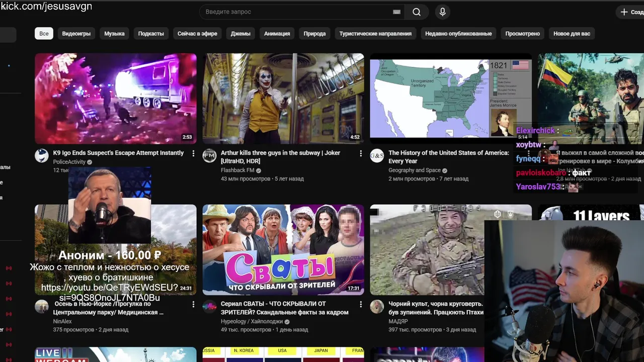Open the N. Korea USA Japan flags thumbnail
Screen dimensions: 644x362
tap(283, 354)
